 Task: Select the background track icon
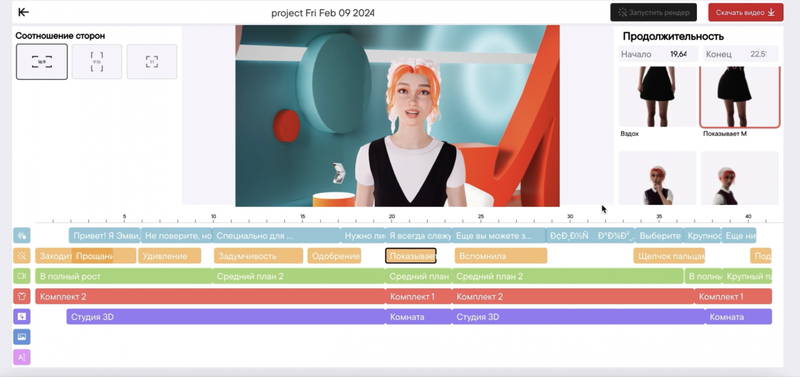pyautogui.click(x=21, y=317)
